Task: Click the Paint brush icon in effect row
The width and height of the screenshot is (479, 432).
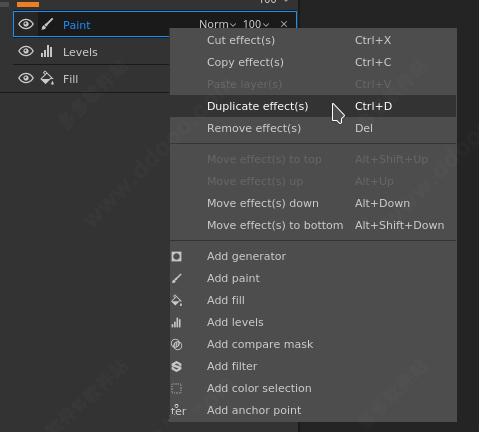Action: coord(47,24)
